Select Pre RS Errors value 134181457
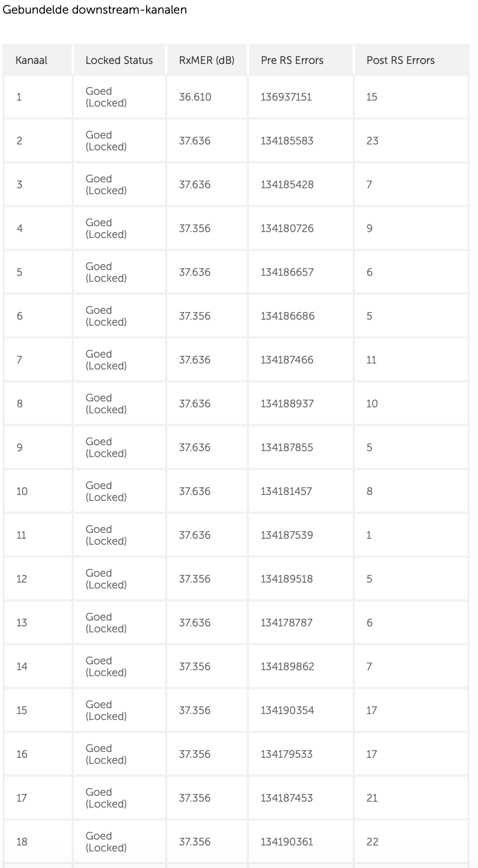The width and height of the screenshot is (478, 868). [286, 491]
